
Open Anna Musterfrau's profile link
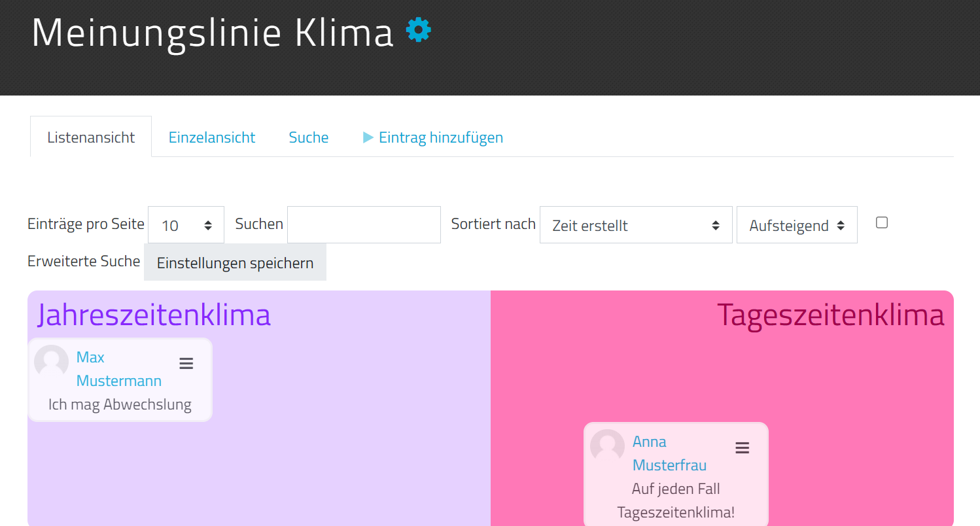point(669,453)
